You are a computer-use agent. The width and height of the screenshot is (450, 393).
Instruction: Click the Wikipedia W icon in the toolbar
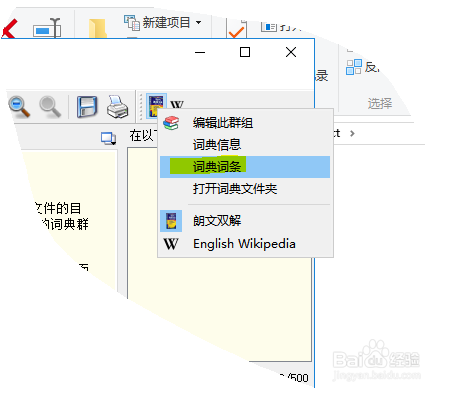tap(177, 105)
